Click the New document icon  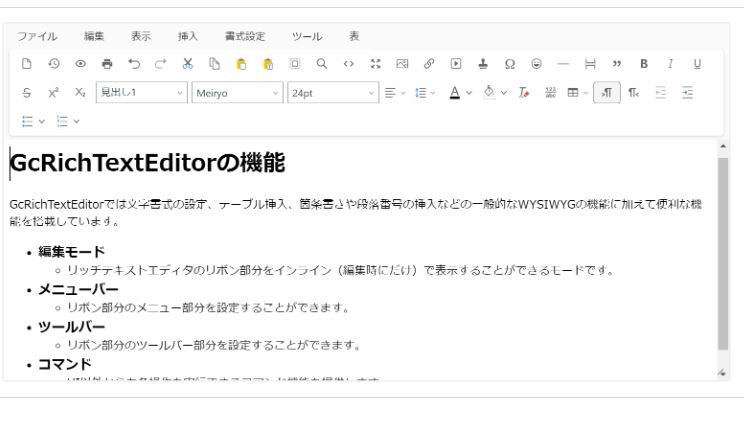[27, 64]
